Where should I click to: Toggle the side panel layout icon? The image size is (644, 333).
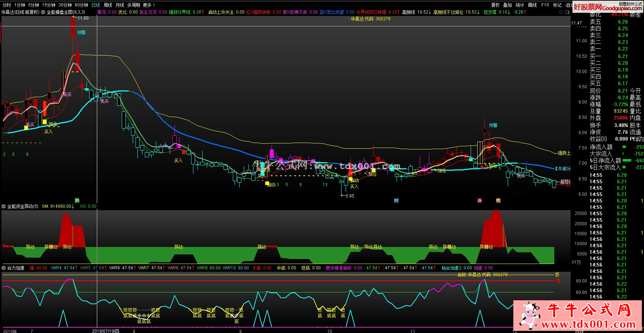568,12
